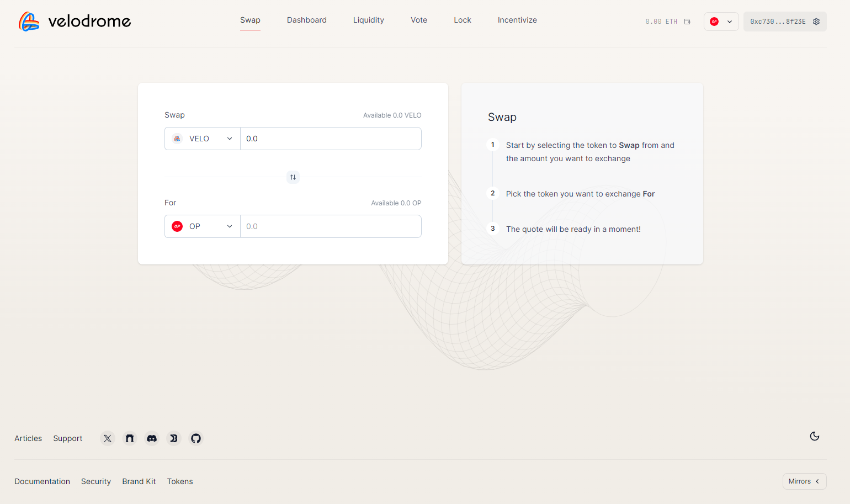The height and width of the screenshot is (504, 850).
Task: Open the Vote tab
Action: click(x=419, y=20)
